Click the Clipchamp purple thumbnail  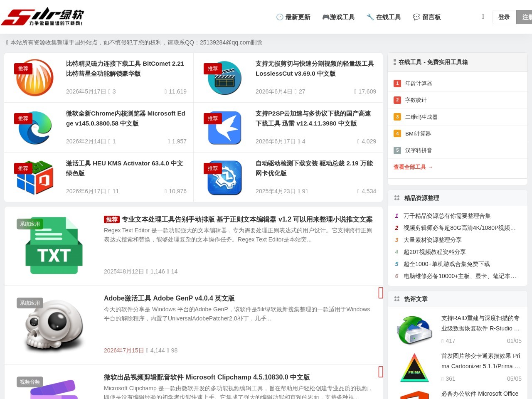click(54, 389)
